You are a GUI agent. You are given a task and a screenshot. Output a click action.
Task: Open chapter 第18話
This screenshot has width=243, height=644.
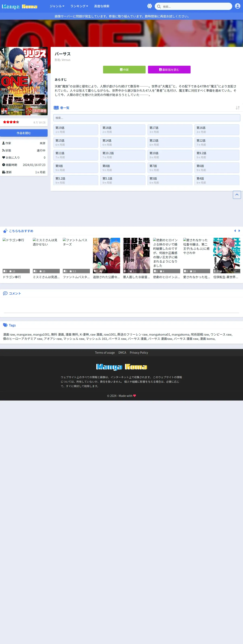123,130
